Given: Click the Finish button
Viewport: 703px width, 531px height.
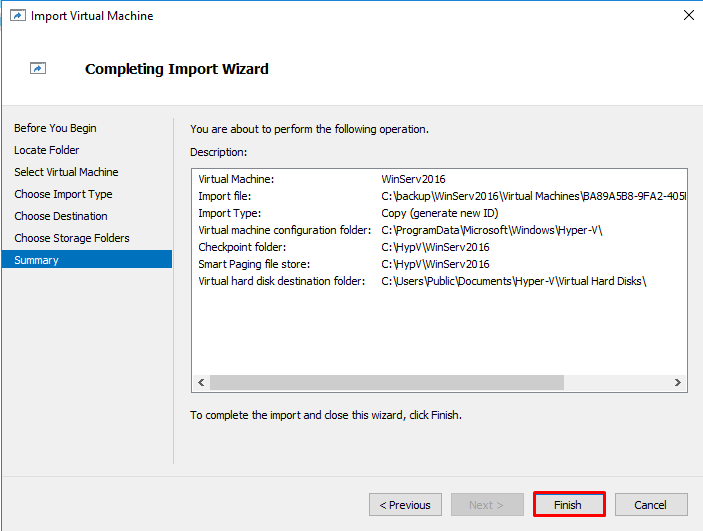Looking at the screenshot, I should click(x=569, y=505).
